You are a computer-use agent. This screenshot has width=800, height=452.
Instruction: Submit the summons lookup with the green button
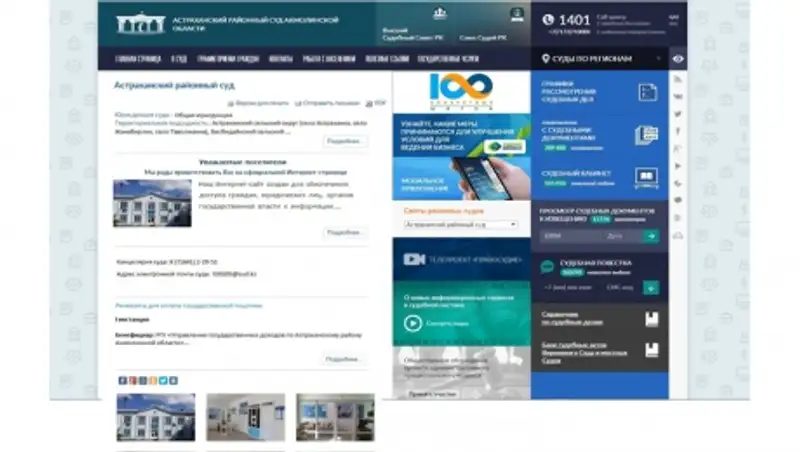tap(651, 288)
